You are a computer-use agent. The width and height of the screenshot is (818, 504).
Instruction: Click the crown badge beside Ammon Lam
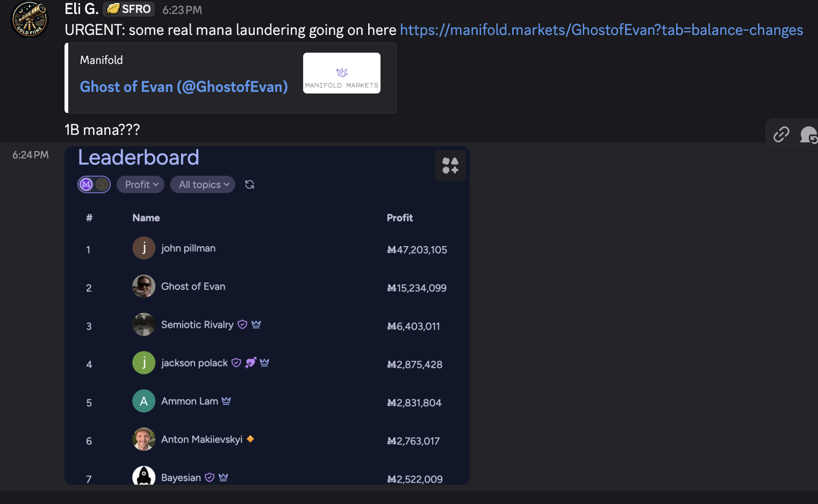226,401
